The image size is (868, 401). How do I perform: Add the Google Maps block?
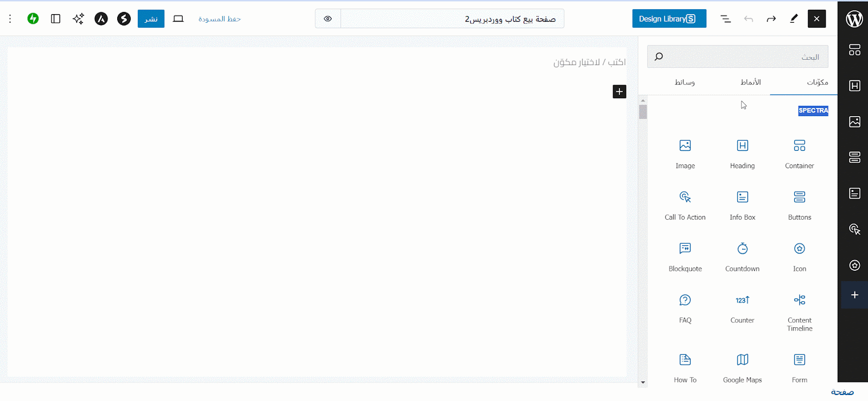pos(742,367)
